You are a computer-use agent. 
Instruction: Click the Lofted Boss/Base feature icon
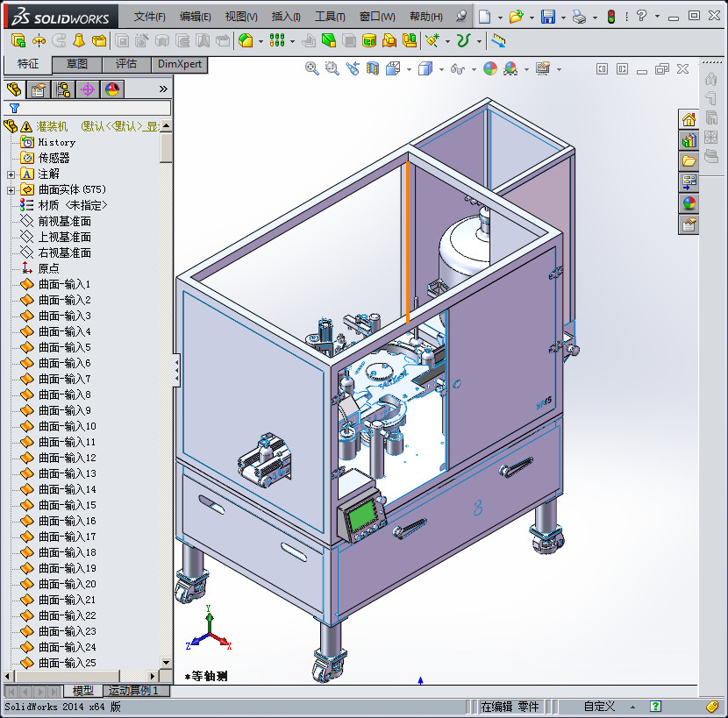(79, 41)
